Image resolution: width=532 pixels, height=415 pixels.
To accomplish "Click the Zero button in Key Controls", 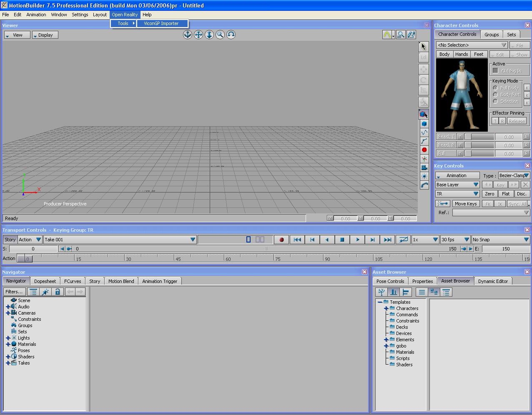I will pos(489,194).
